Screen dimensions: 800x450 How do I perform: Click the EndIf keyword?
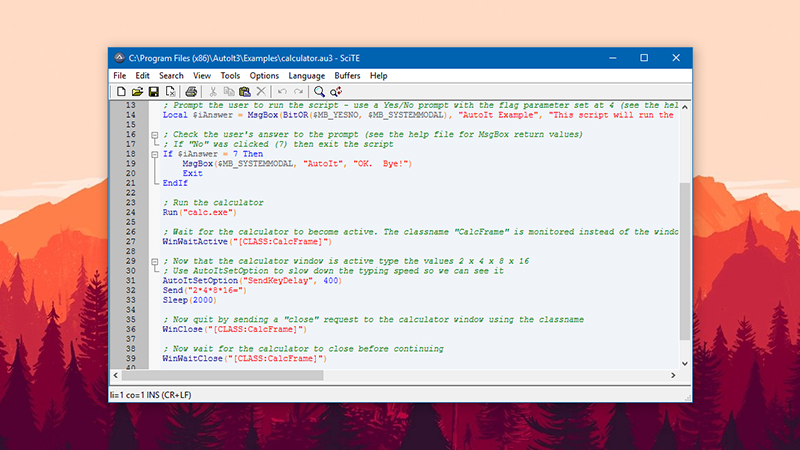pyautogui.click(x=175, y=183)
